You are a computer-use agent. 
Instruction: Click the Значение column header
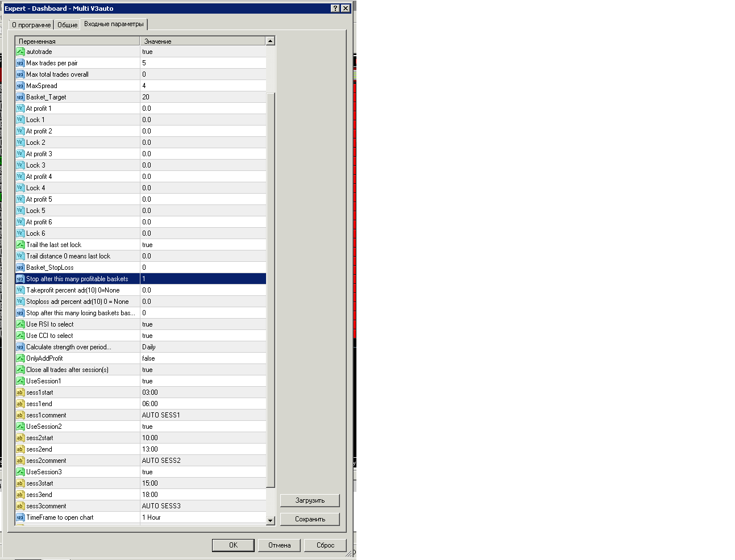203,41
